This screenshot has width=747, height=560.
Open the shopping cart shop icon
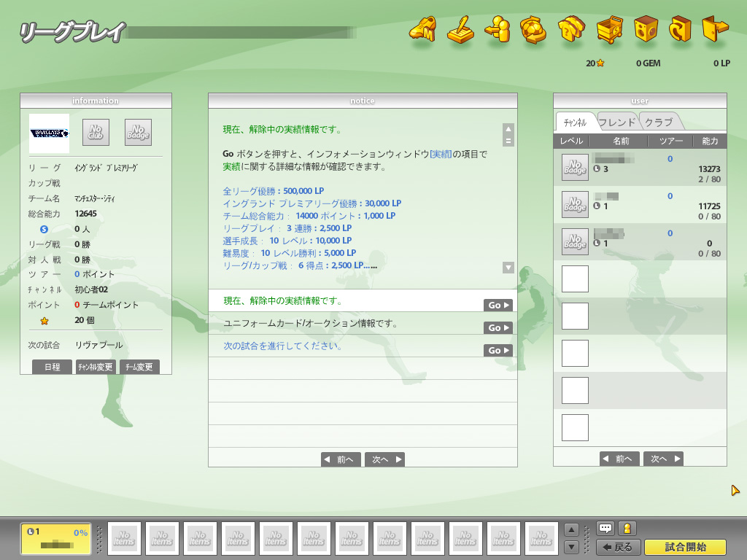point(610,29)
